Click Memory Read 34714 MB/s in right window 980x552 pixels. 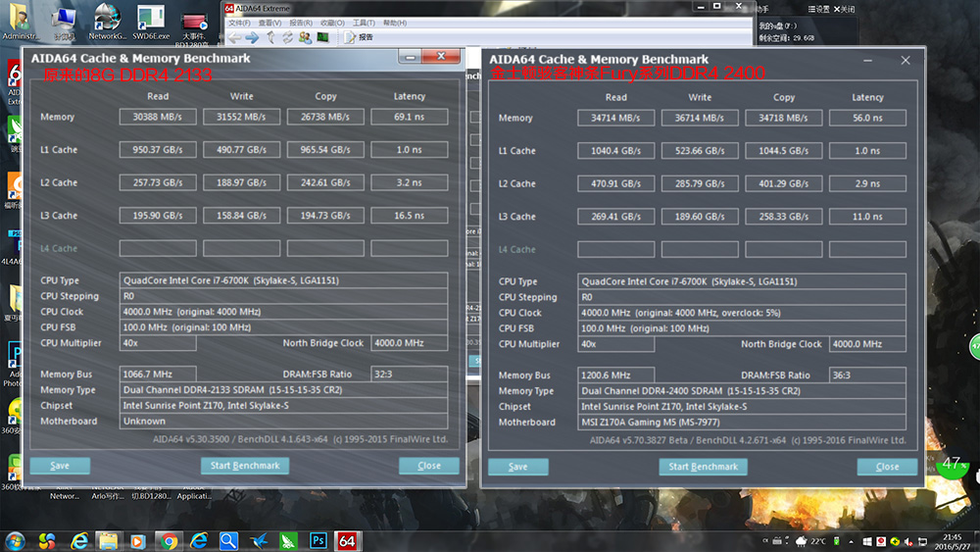pos(615,119)
